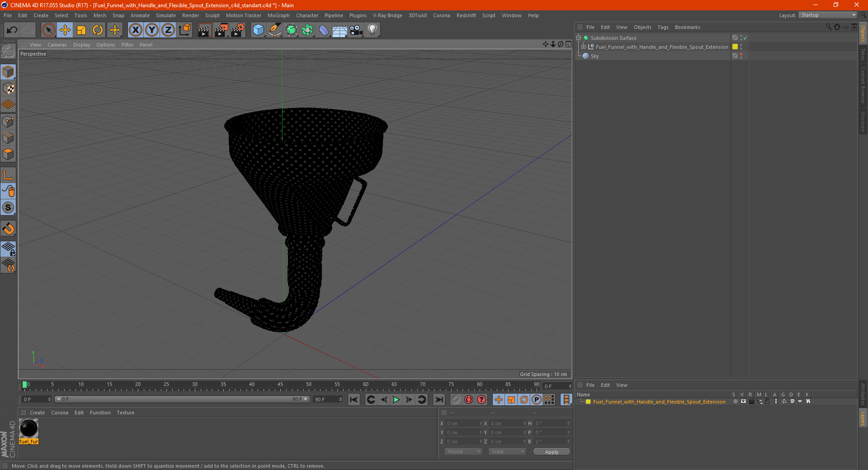Add a Light object bulb icon
868x470 pixels.
coord(373,30)
